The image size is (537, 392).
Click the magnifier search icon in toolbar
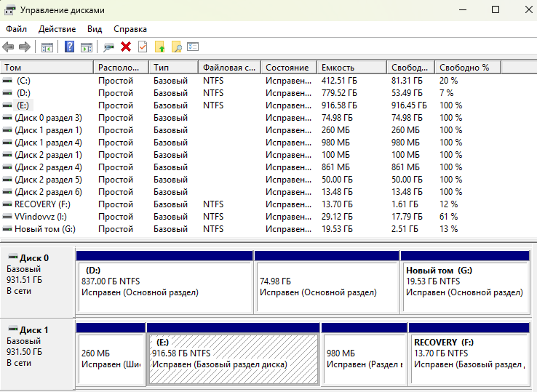(x=176, y=47)
